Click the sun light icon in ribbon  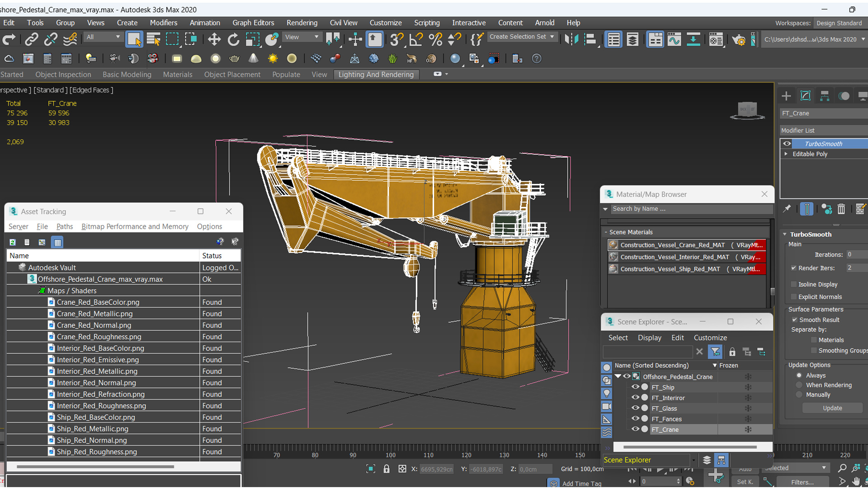tap(273, 59)
